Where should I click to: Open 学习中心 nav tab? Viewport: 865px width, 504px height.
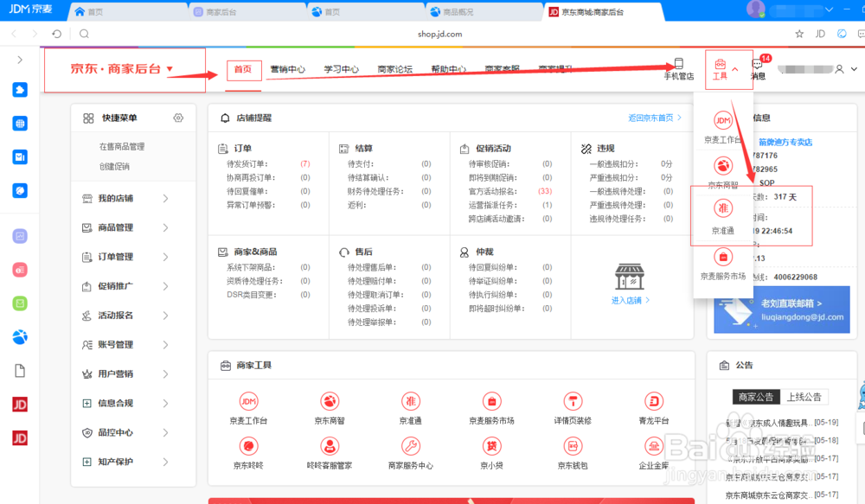coord(341,69)
